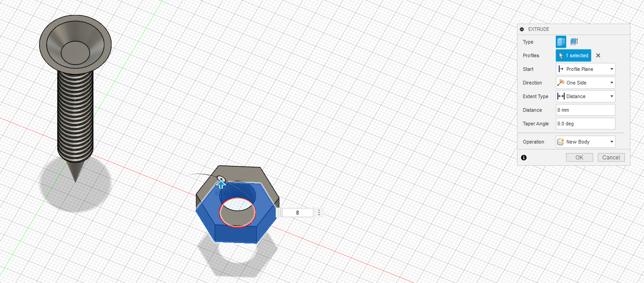Select the Thin Extrude type icon
This screenshot has height=283, width=644.
click(574, 42)
